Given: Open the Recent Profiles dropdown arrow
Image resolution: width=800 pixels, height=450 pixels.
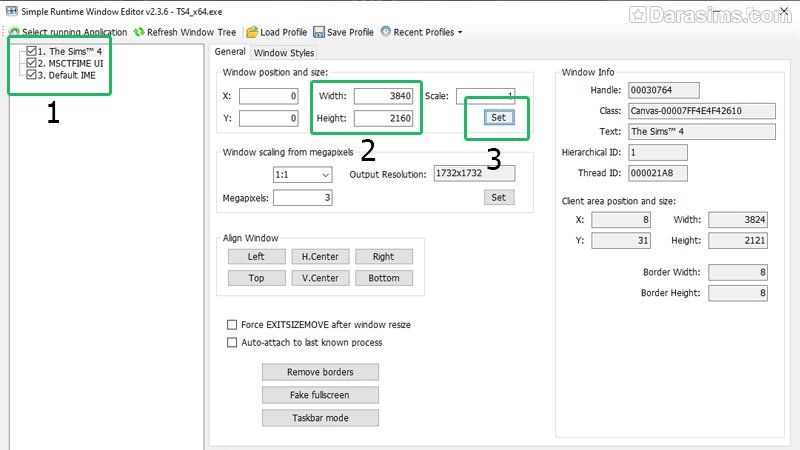Looking at the screenshot, I should [x=460, y=33].
